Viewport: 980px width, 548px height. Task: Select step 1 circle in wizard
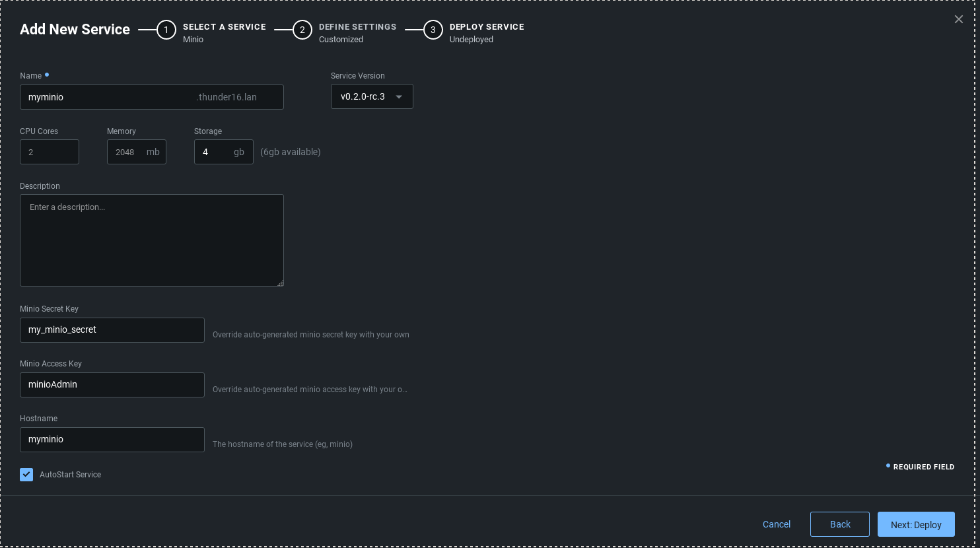coord(166,30)
